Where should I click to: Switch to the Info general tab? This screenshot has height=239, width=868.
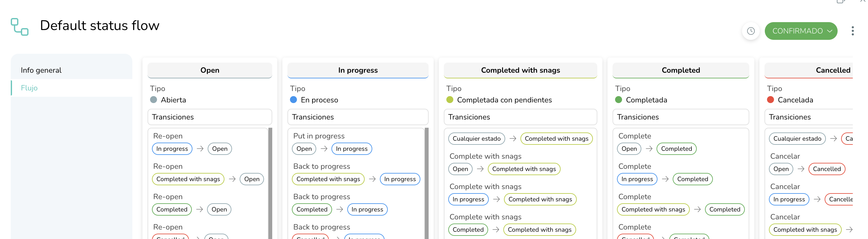pos(72,70)
